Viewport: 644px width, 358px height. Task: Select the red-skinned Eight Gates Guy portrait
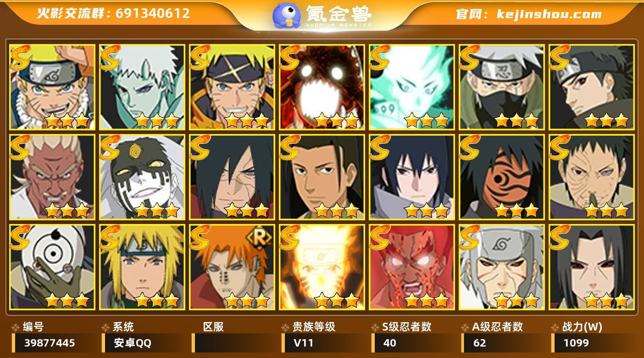pyautogui.click(x=412, y=267)
